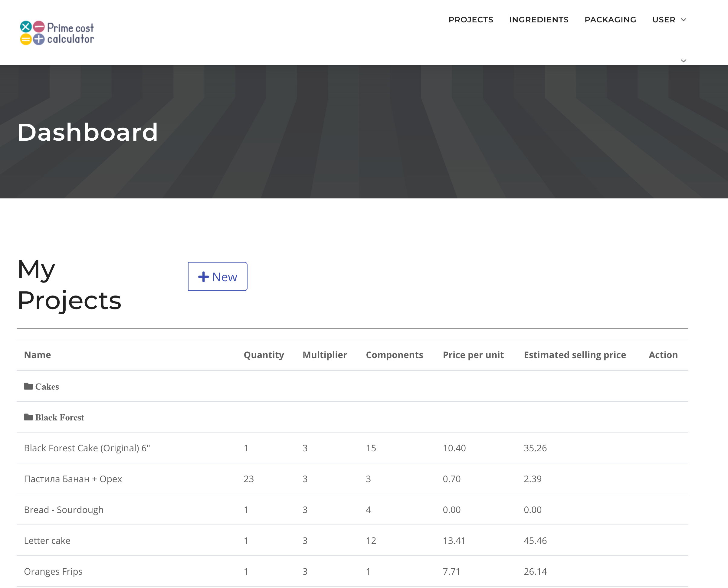Click the Cakes folder icon
The image size is (728, 588).
point(28,386)
